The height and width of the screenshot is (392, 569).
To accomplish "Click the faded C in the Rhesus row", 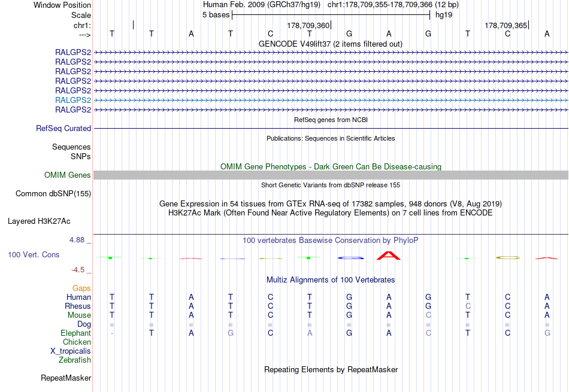I will tap(468, 306).
